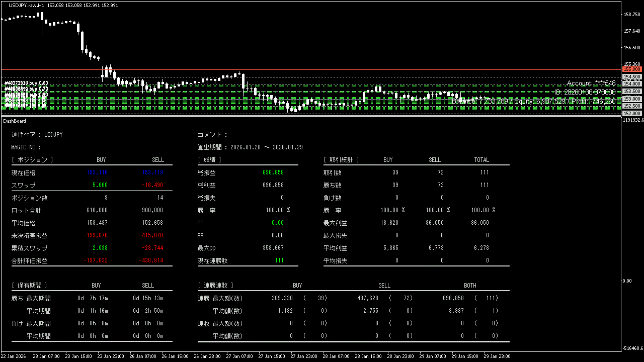
Task: Click the order label '#… buy 0.60'
Action: click(26, 83)
